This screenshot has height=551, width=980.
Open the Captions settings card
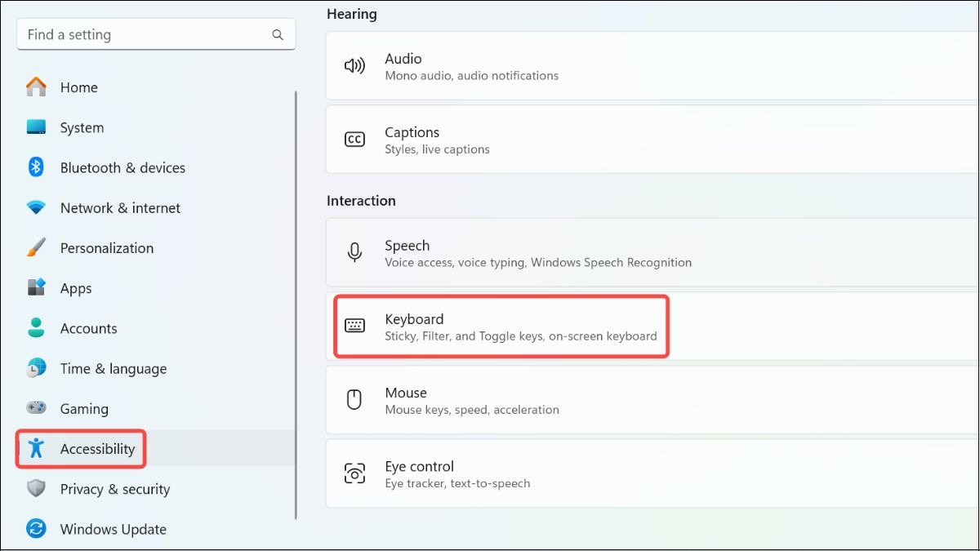[653, 140]
